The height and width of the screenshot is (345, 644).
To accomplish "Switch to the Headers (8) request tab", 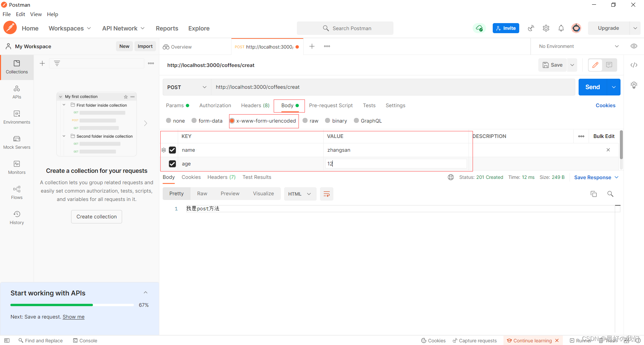I will coord(255,106).
